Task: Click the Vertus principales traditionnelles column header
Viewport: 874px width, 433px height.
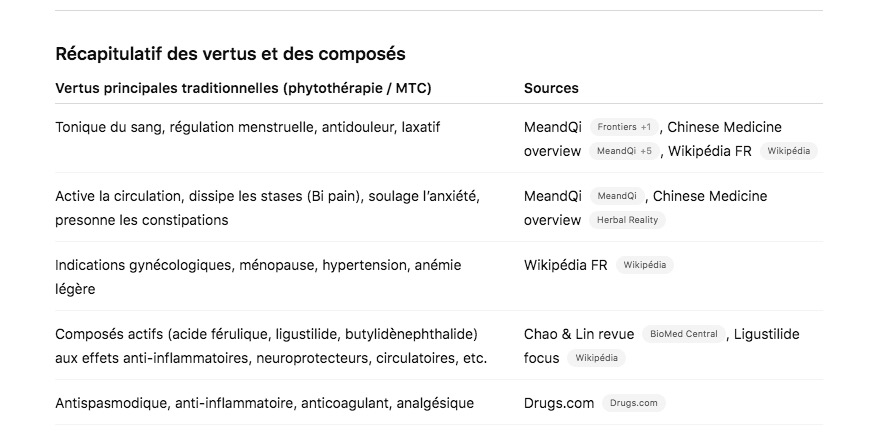Action: (x=243, y=88)
